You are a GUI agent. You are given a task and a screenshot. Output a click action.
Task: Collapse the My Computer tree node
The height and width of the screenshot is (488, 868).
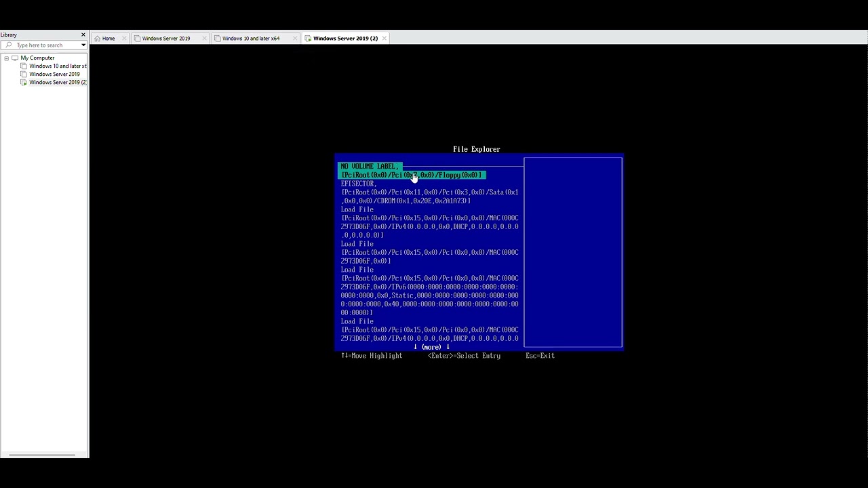click(x=7, y=58)
